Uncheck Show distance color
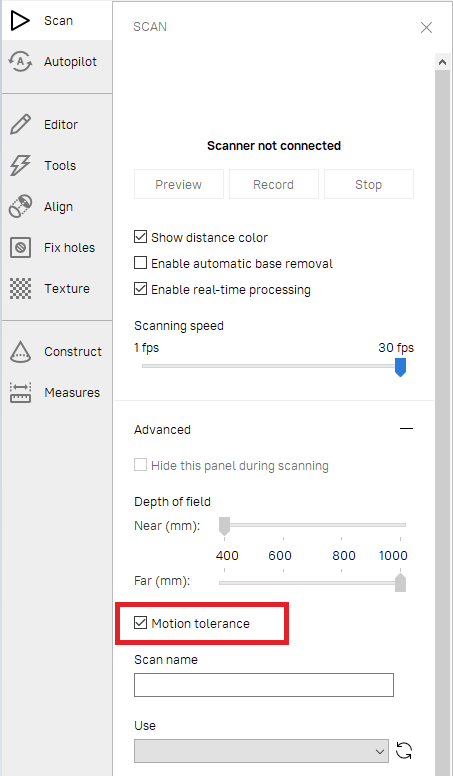The width and height of the screenshot is (453, 776). (x=141, y=237)
